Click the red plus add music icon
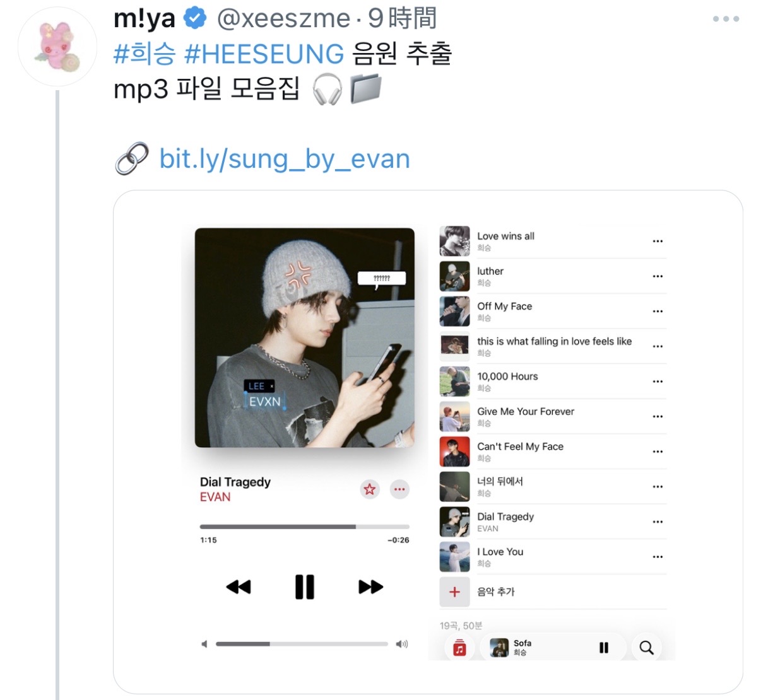Screen dimensions: 761x700 pos(454,592)
